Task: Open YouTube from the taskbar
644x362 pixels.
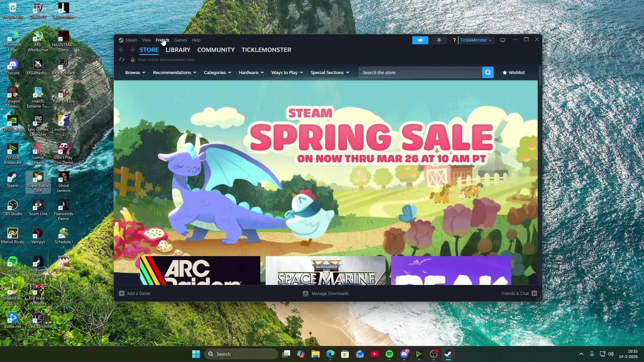Action: click(374, 354)
